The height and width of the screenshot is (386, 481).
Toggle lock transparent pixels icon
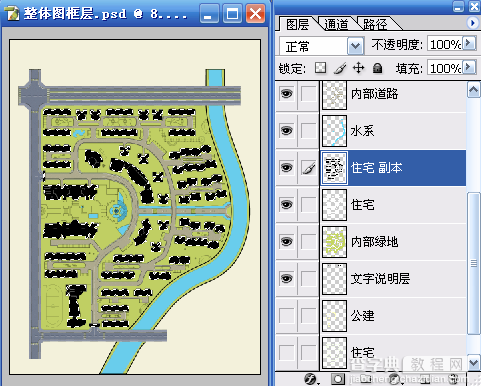pyautogui.click(x=320, y=68)
